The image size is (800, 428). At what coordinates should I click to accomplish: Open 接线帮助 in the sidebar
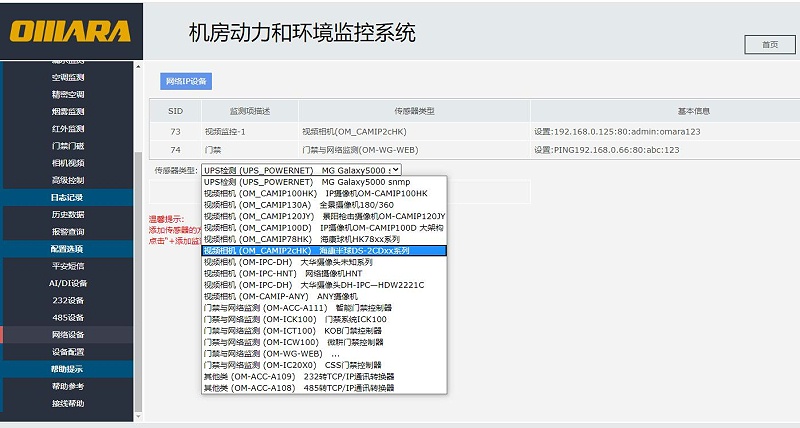(x=68, y=403)
